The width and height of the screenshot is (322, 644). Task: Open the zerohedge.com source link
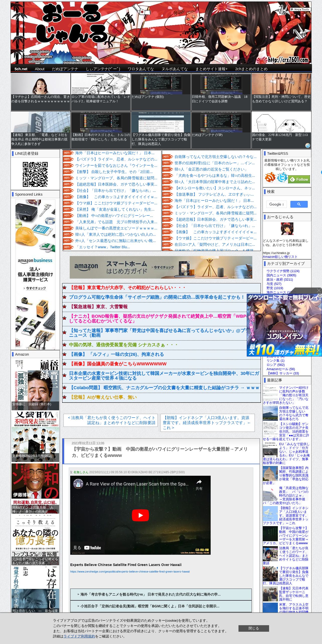130,572
